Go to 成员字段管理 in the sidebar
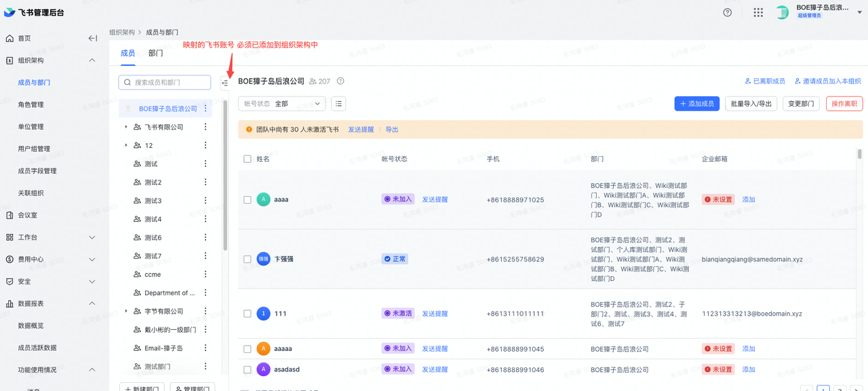Viewport: 868px width, 391px height. point(37,171)
